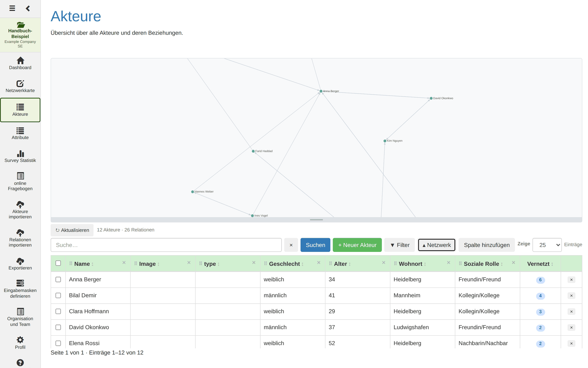Grab the network panel resize handle

point(316,220)
